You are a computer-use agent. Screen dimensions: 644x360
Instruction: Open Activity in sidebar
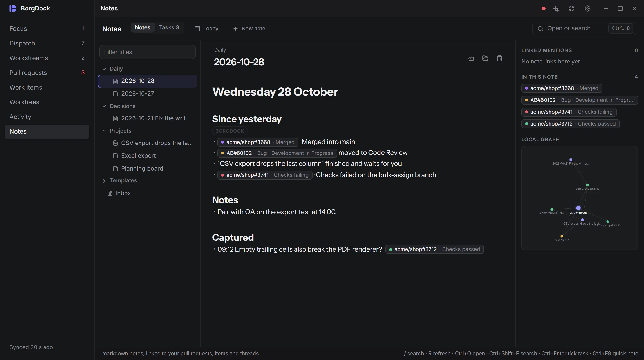[47, 117]
